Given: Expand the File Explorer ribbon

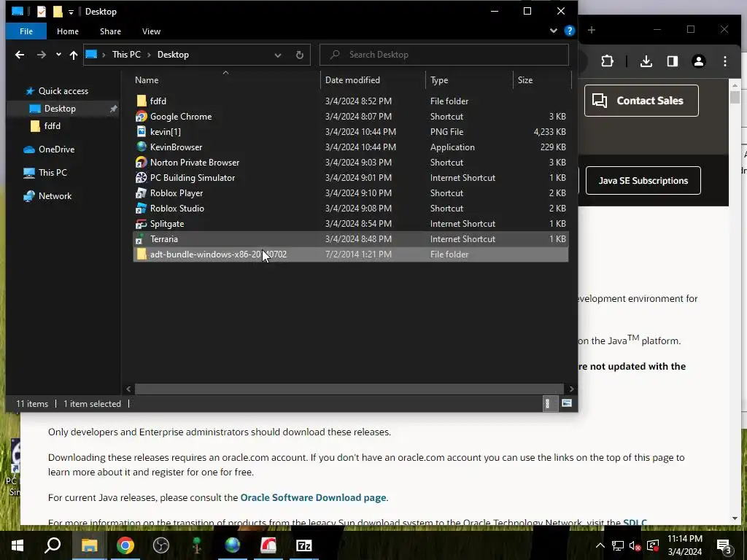Looking at the screenshot, I should pos(554,31).
